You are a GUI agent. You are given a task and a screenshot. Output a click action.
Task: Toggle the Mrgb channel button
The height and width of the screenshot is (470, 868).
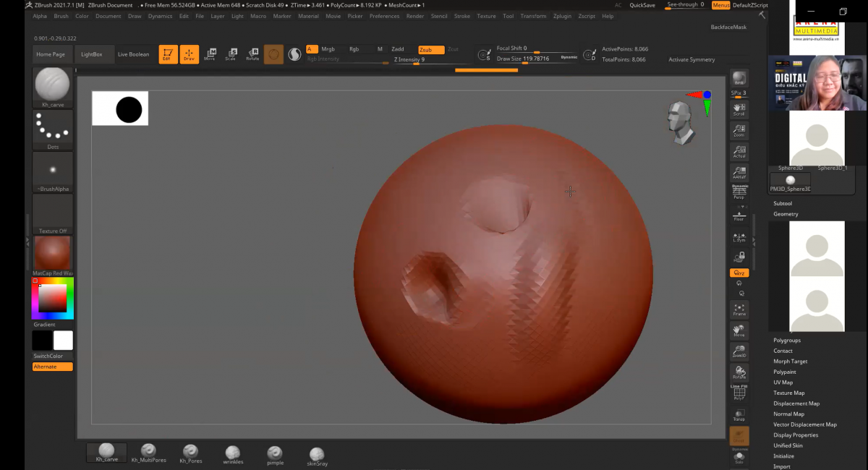(328, 49)
